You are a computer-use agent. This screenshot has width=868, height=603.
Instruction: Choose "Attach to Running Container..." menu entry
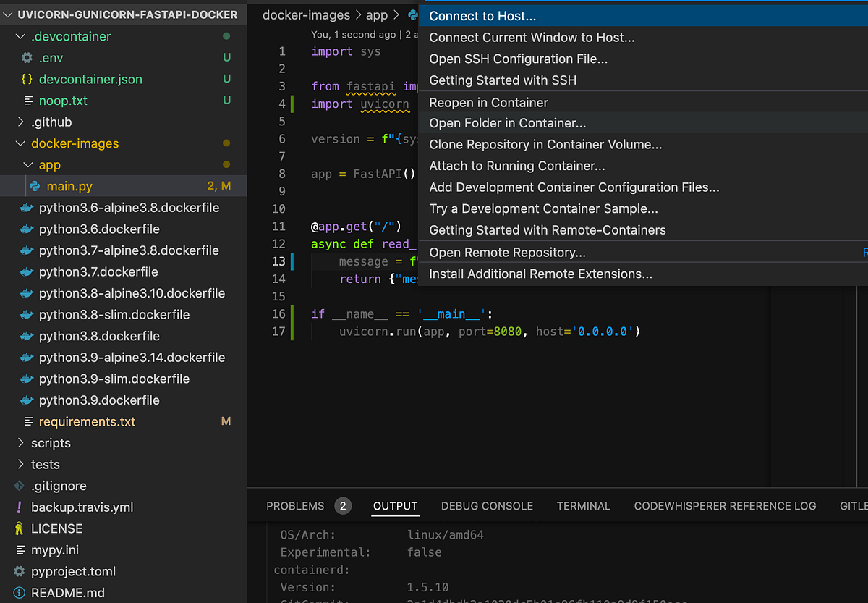(516, 166)
